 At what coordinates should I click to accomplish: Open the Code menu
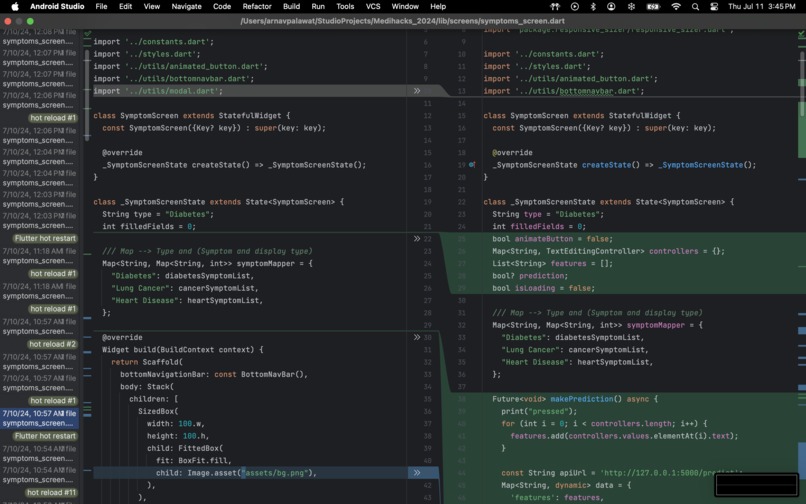click(222, 6)
